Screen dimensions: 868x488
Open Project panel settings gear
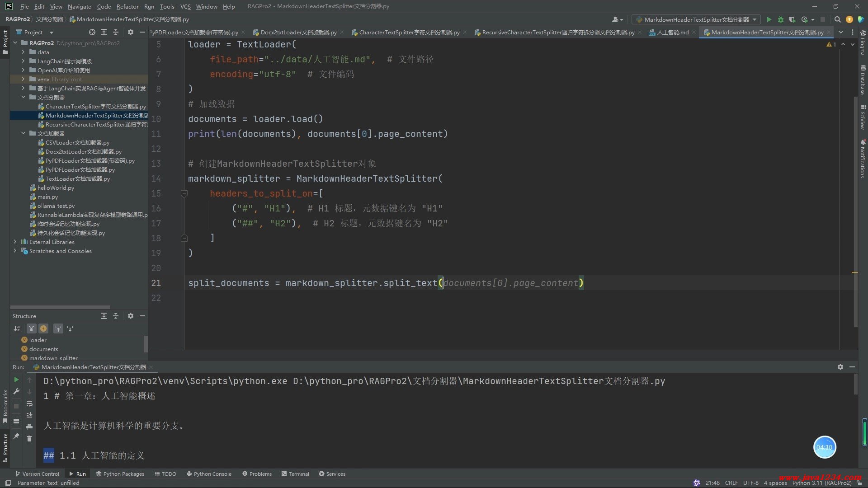pos(131,32)
